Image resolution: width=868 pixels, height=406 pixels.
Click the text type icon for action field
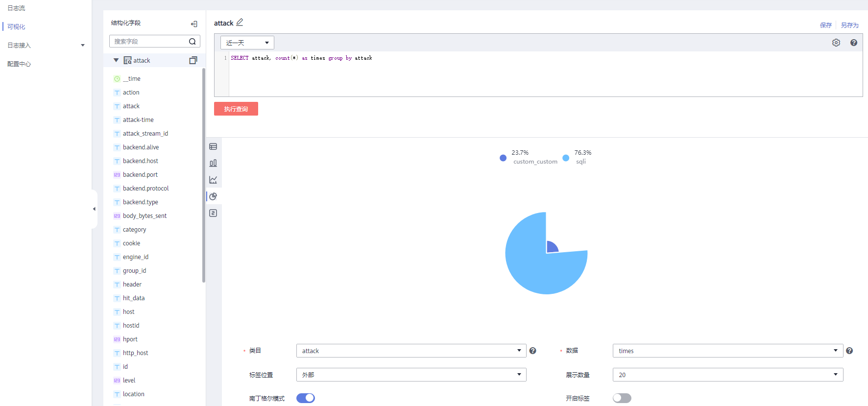pyautogui.click(x=117, y=93)
